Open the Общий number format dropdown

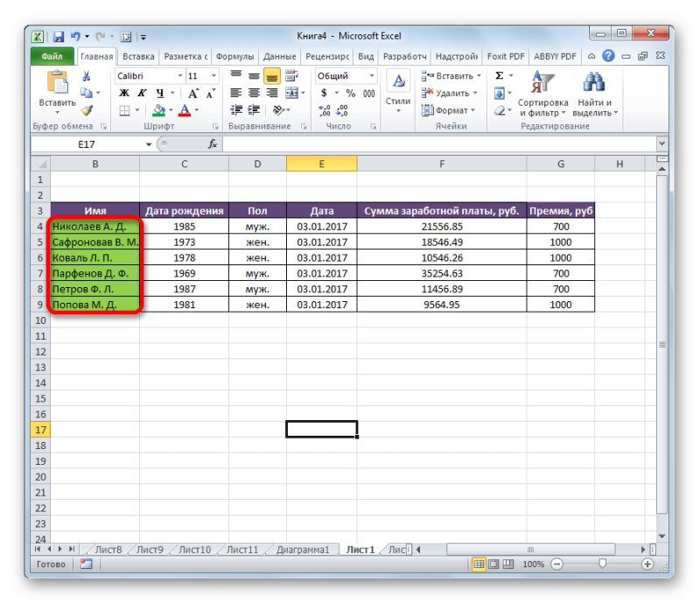(x=371, y=76)
